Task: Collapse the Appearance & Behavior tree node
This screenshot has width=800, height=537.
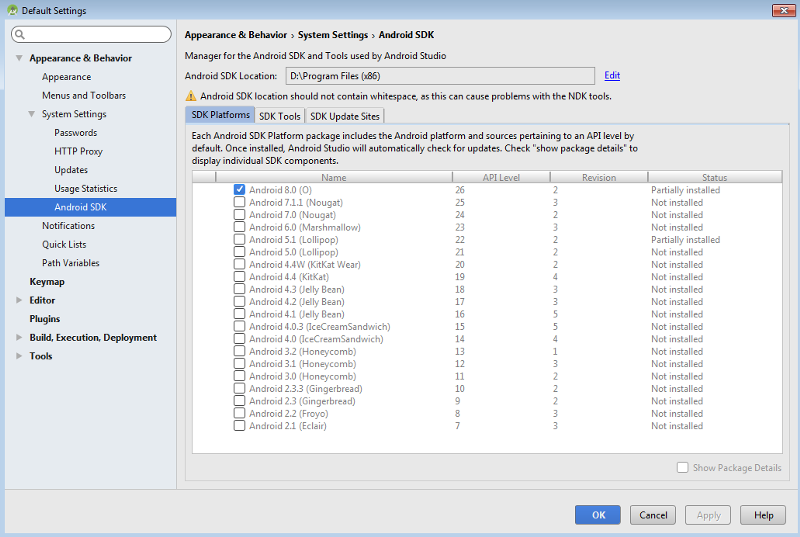Action: tap(19, 58)
